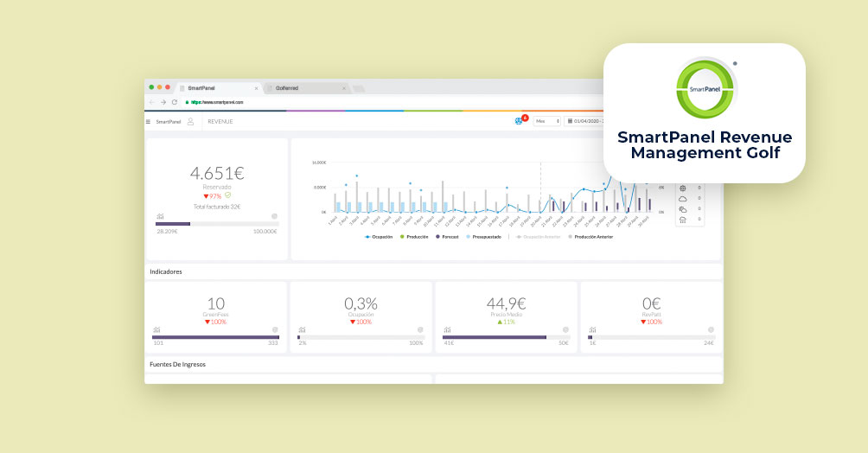Click the browser address bar URL
Image resolution: width=868 pixels, height=453 pixels.
[217, 103]
